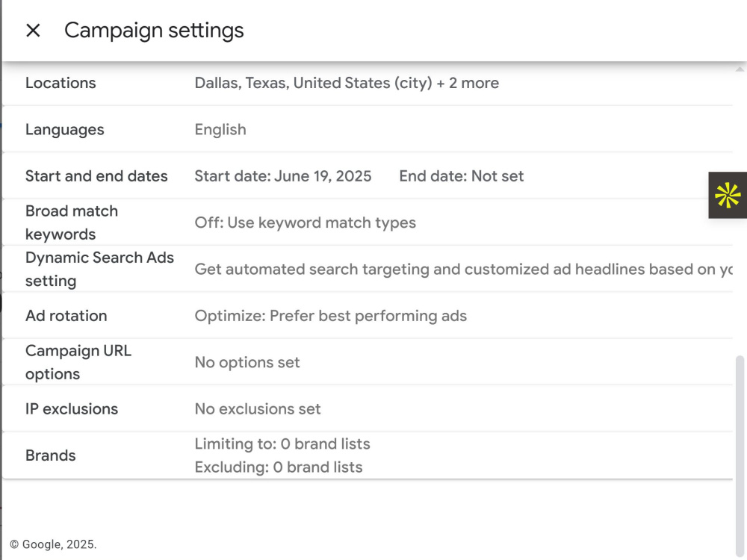Click the English language value
Viewport: 747px width, 560px height.
tap(220, 129)
